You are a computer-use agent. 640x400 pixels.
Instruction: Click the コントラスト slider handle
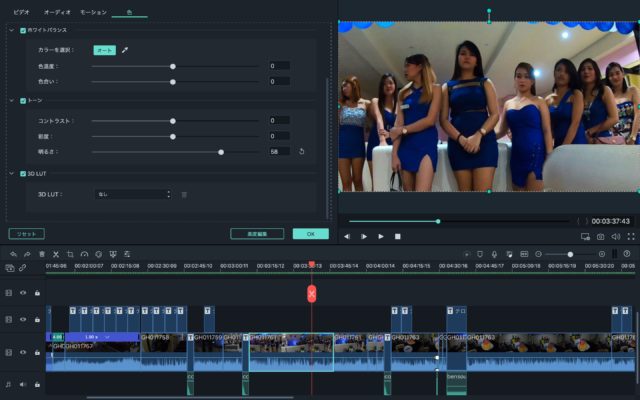(x=173, y=120)
